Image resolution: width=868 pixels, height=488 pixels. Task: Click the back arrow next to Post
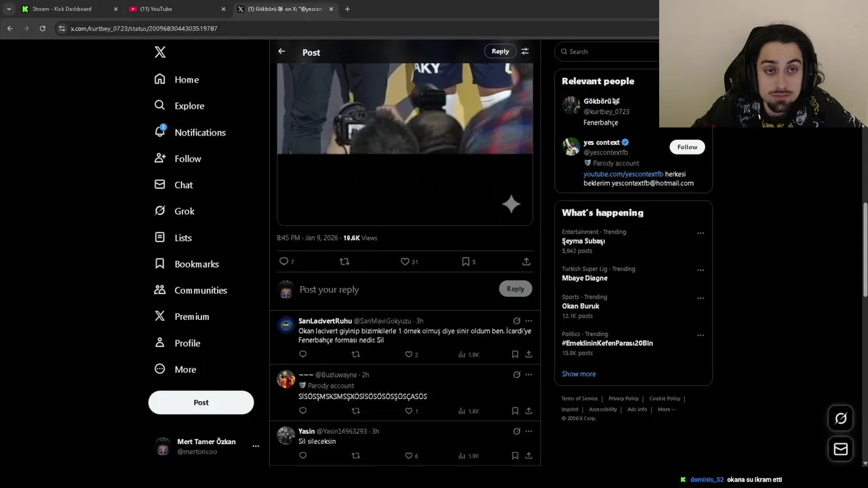pos(281,52)
